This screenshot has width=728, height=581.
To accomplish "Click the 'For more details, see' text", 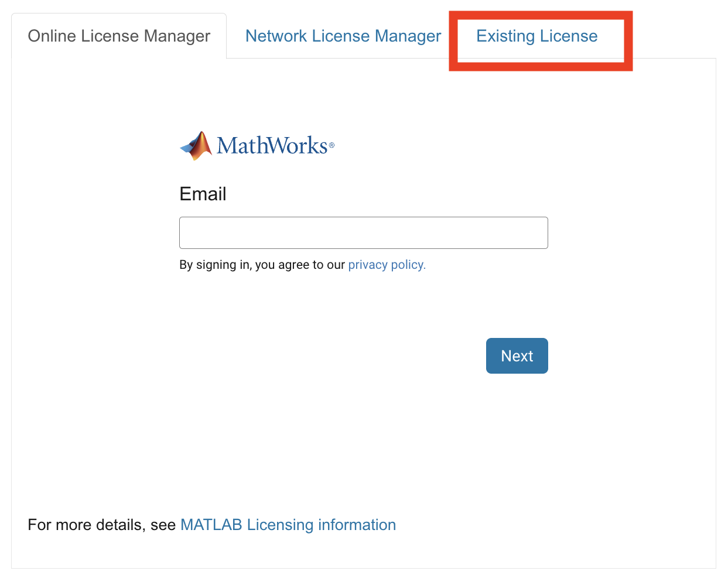I will pyautogui.click(x=102, y=525).
